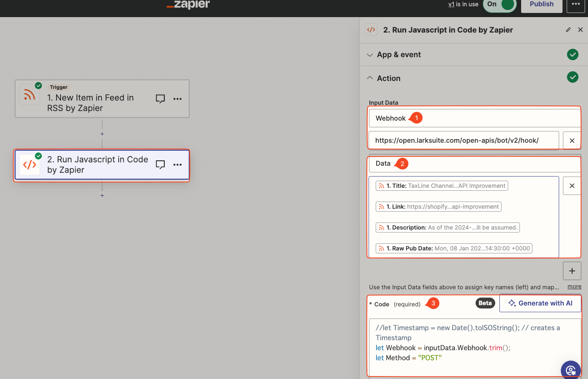Click the more link under Input Data

[x=574, y=287]
